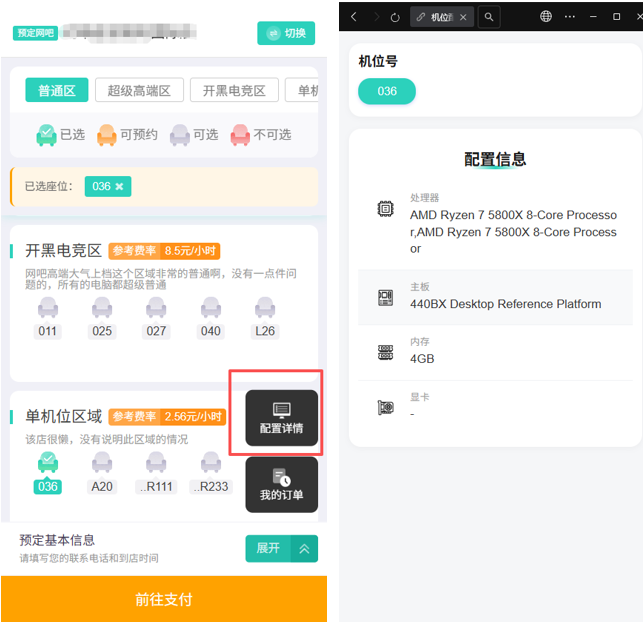643x622 pixels.
Task: Pick seat ..R233 chair
Action: tap(211, 463)
